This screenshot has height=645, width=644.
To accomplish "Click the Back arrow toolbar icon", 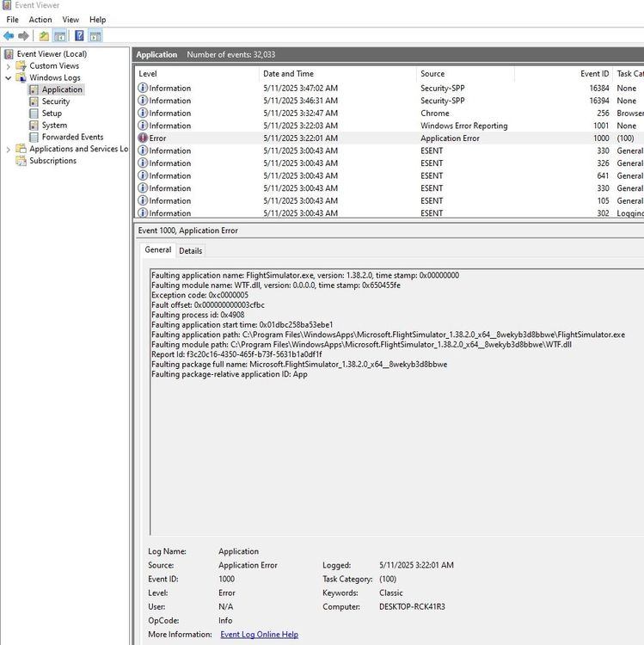I will [x=9, y=36].
